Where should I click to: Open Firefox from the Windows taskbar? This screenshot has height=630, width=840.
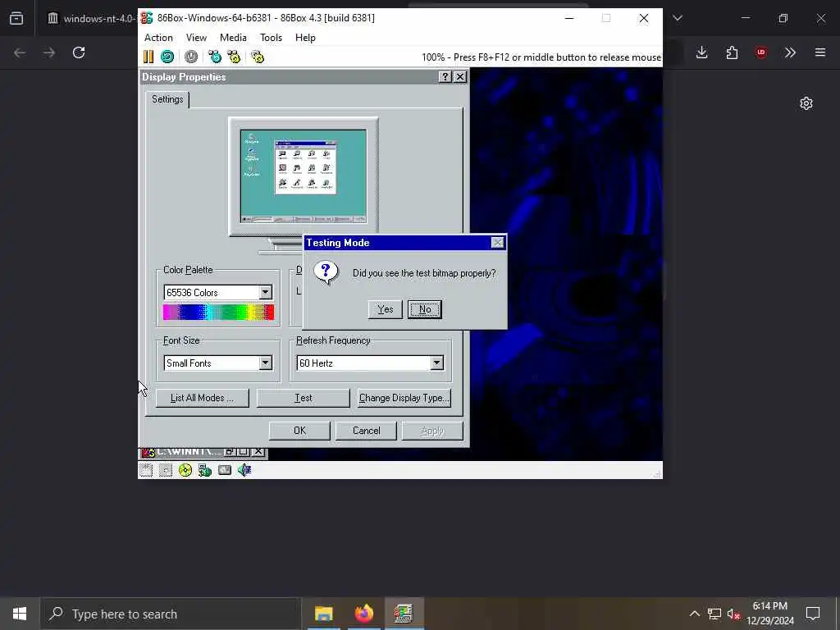pyautogui.click(x=363, y=614)
